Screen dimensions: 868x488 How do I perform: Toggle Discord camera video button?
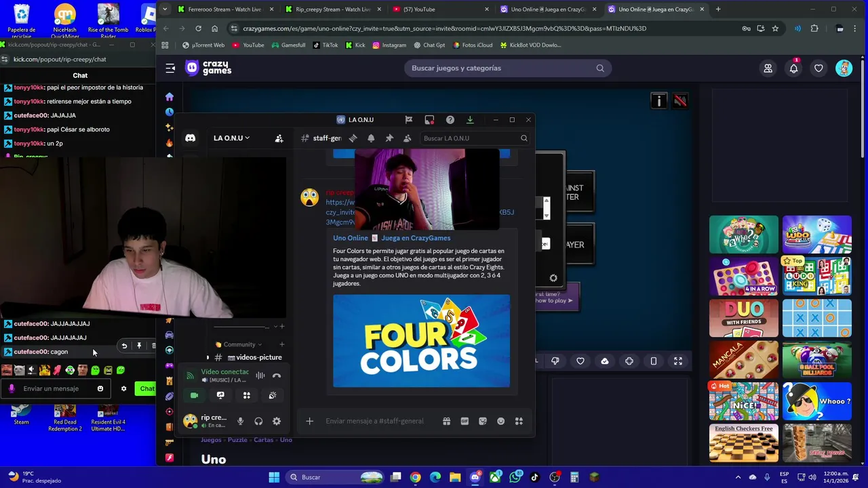(194, 395)
